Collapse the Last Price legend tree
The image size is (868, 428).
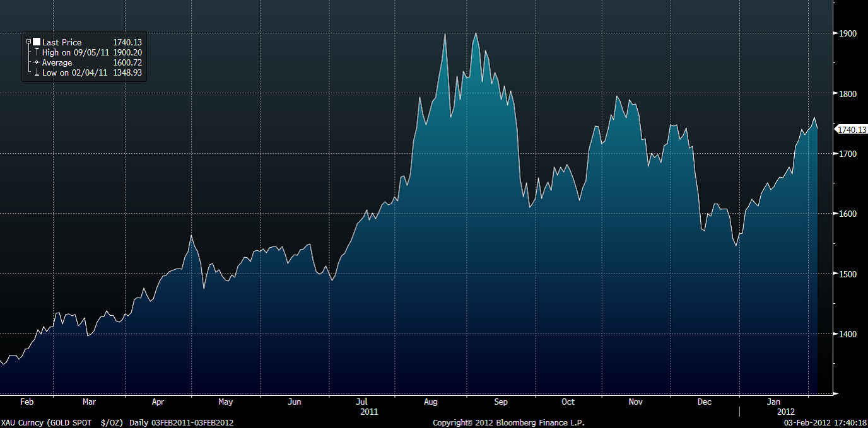(x=28, y=42)
